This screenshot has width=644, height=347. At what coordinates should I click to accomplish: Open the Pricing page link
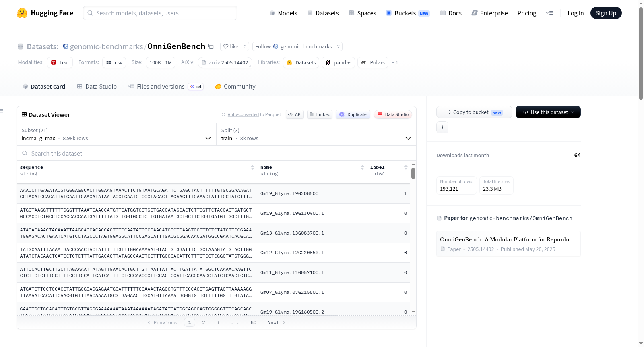527,13
